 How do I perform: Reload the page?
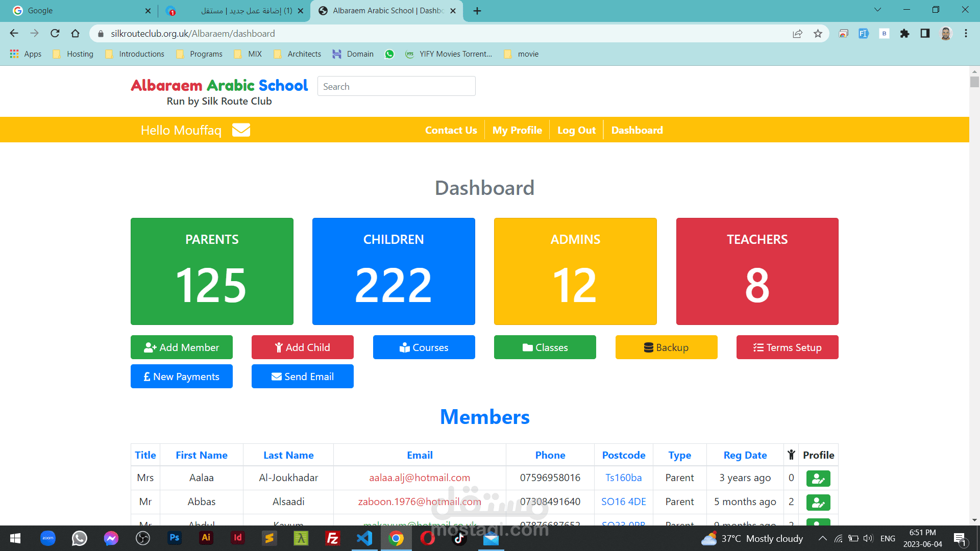55,34
